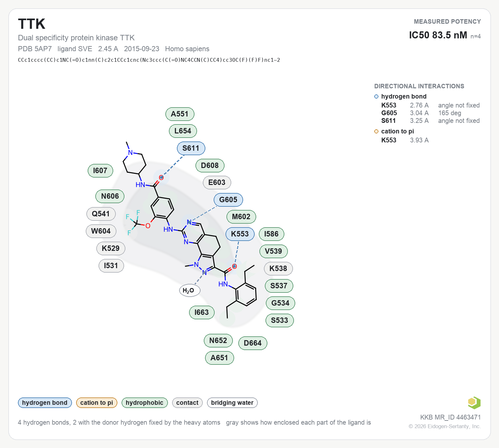
Task: Select the cation to pi legend pill
Action: tap(97, 403)
